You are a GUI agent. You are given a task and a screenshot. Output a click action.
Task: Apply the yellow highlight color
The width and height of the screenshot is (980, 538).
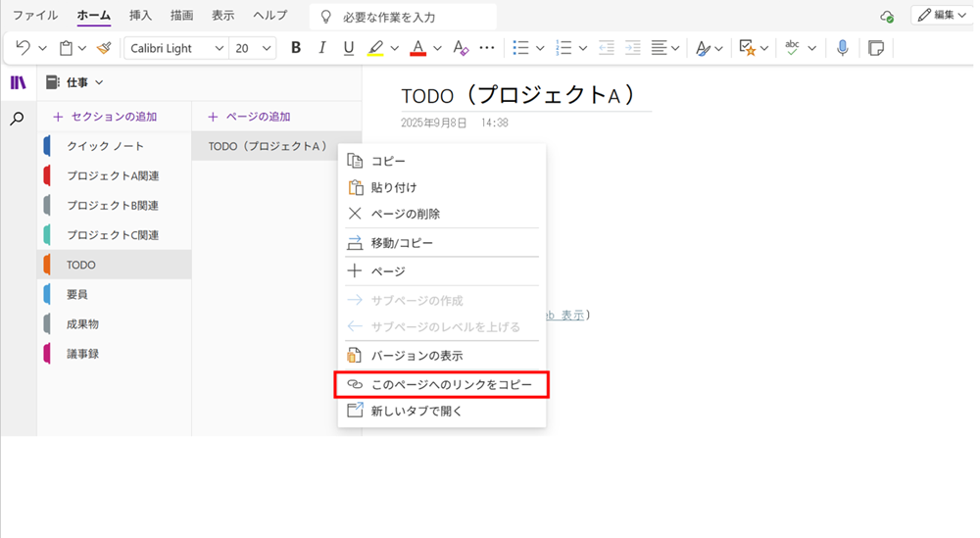375,47
